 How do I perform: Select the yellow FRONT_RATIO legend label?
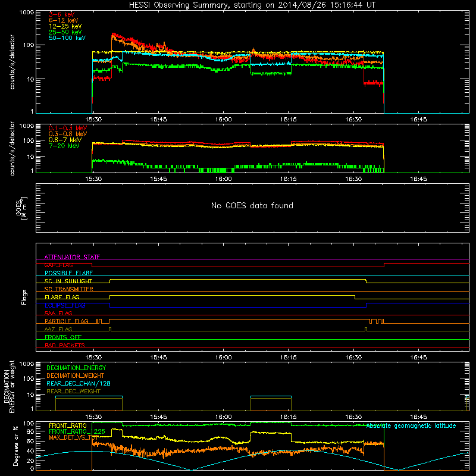pyautogui.click(x=68, y=425)
